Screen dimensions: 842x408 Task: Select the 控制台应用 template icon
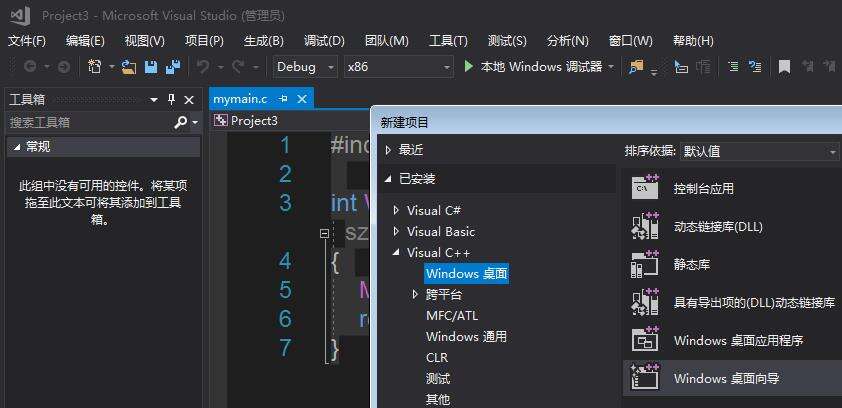[x=644, y=188]
